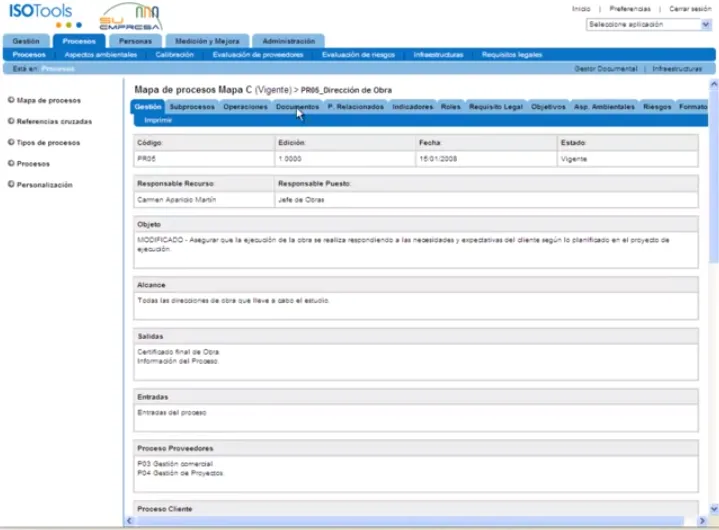Viewport: 719px width, 530px height.
Task: Click the name Carmen Aparicio Martín
Action: click(177, 200)
